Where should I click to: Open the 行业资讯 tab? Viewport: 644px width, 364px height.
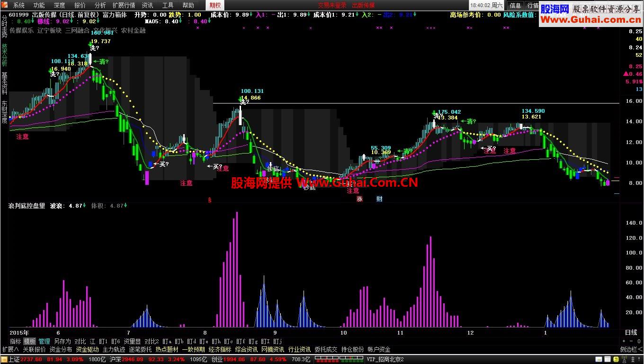299,349
